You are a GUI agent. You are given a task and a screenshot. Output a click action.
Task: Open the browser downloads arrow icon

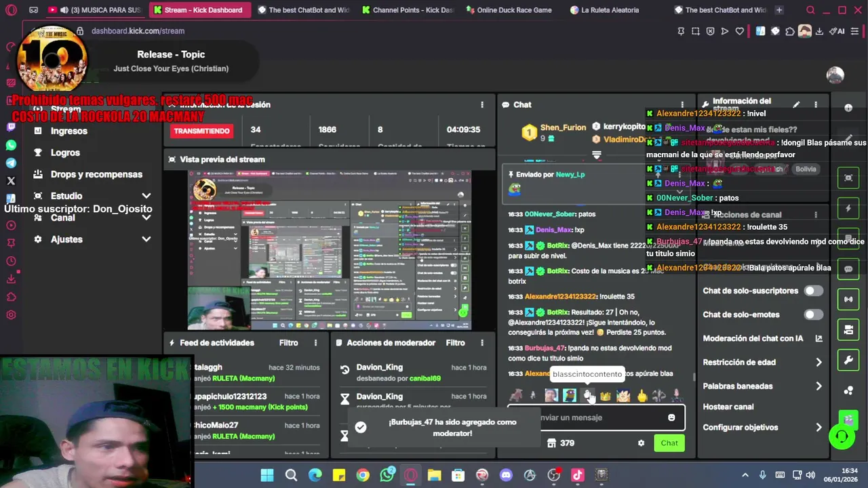pos(819,31)
